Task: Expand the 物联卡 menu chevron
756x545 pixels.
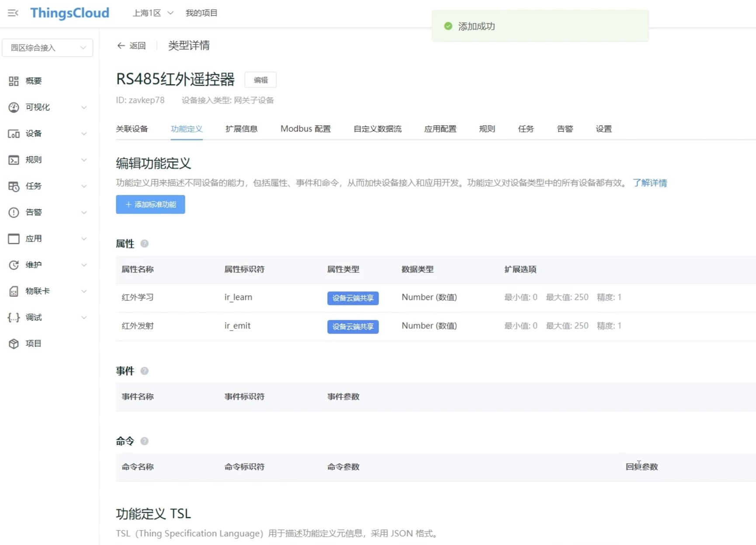Action: point(84,291)
